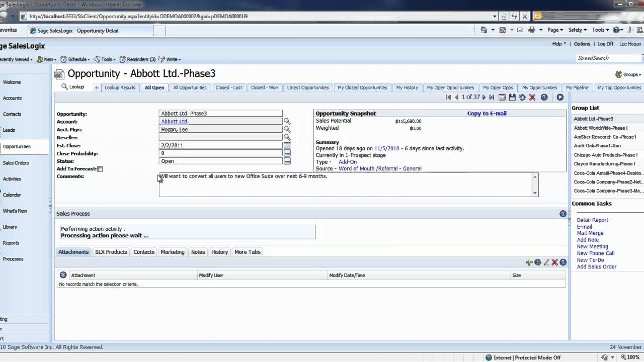
Task: Click the Internet Explorer print icon
Action: coord(532,30)
